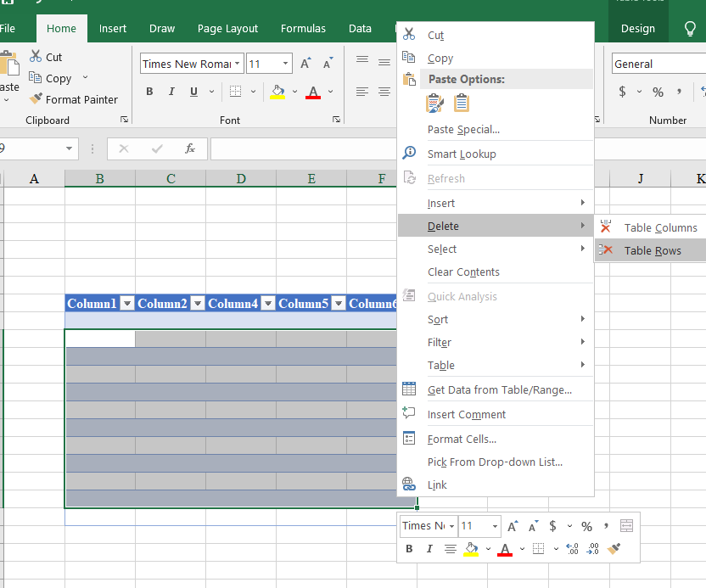The width and height of the screenshot is (706, 588).
Task: Click the Cut scissors icon in ribbon
Action: [36, 57]
